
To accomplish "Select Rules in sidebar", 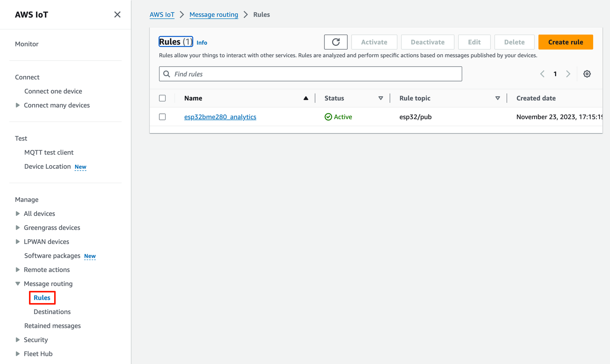I will [42, 298].
